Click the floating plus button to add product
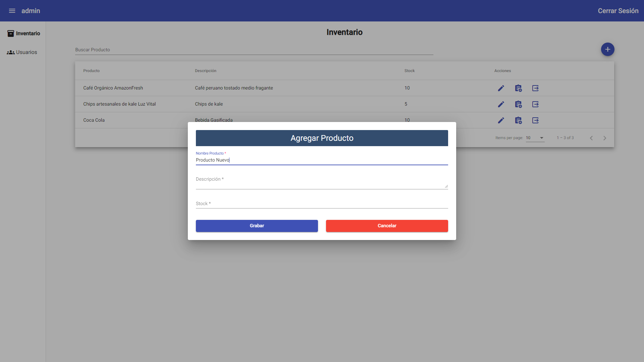Viewport: 644px width, 362px height. [608, 49]
